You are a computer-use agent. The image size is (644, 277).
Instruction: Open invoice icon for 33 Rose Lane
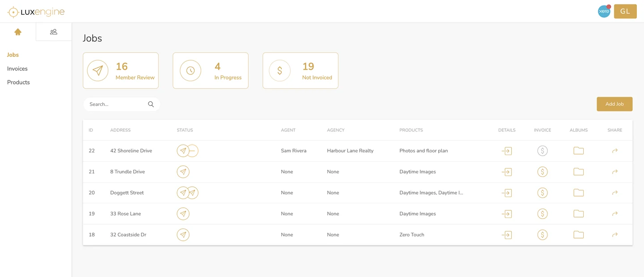542,214
